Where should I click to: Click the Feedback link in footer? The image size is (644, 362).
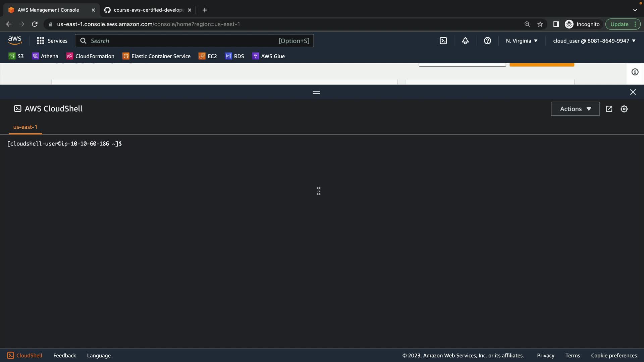click(64, 355)
